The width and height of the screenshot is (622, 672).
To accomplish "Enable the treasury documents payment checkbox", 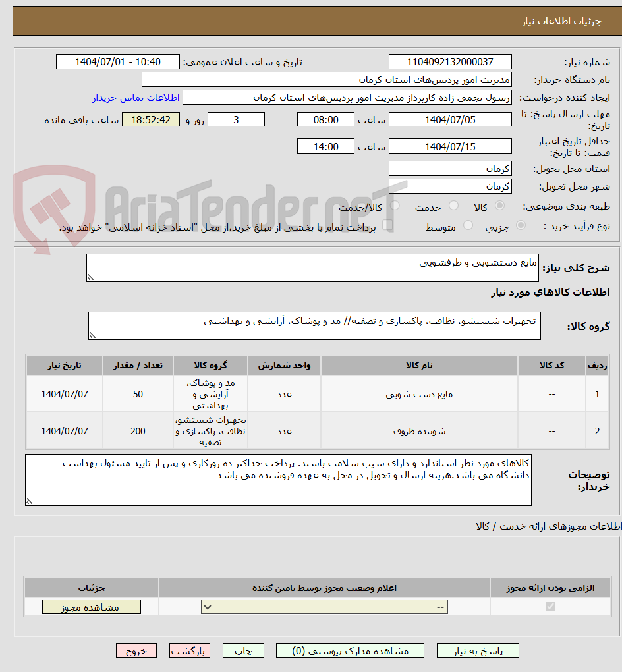I will [x=387, y=225].
